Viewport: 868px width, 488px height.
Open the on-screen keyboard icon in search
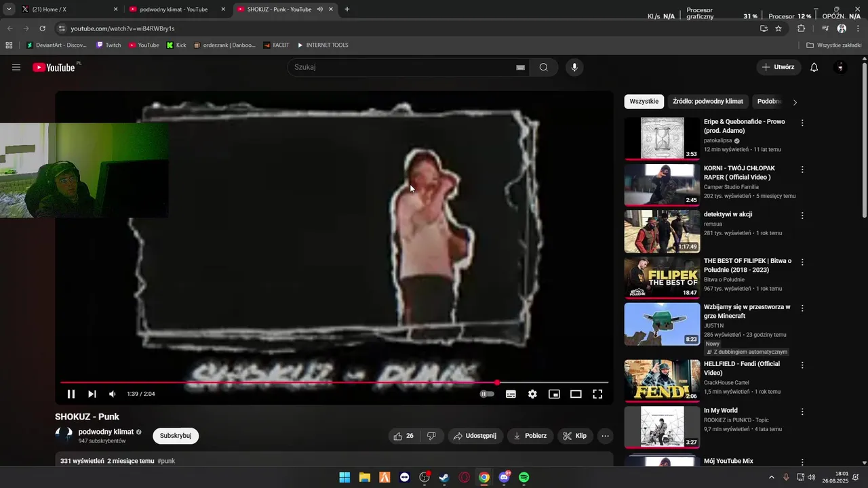(x=520, y=67)
